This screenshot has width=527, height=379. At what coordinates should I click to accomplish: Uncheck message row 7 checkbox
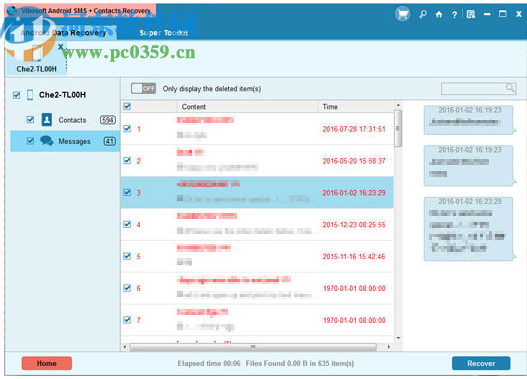[x=127, y=320]
